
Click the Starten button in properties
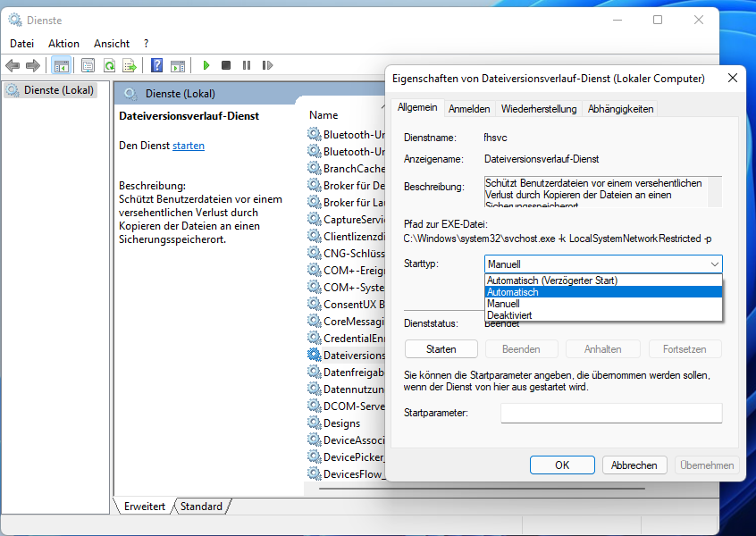[x=441, y=349]
